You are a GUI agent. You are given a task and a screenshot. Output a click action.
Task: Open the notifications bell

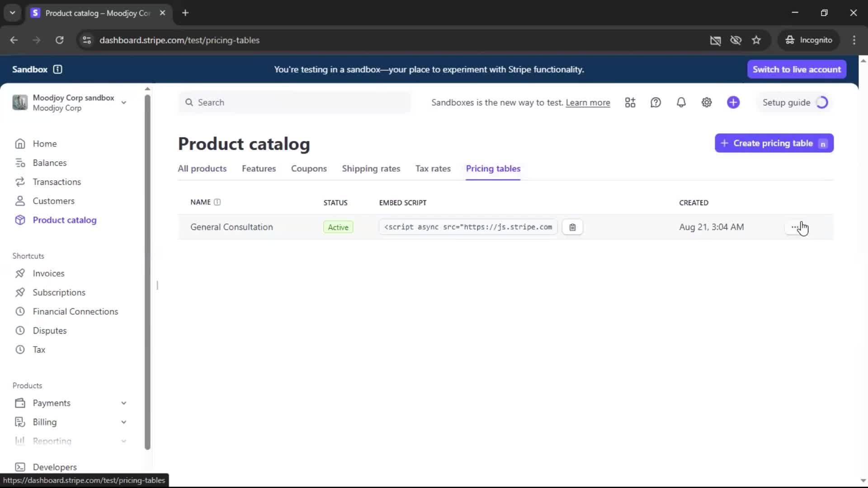click(x=681, y=103)
